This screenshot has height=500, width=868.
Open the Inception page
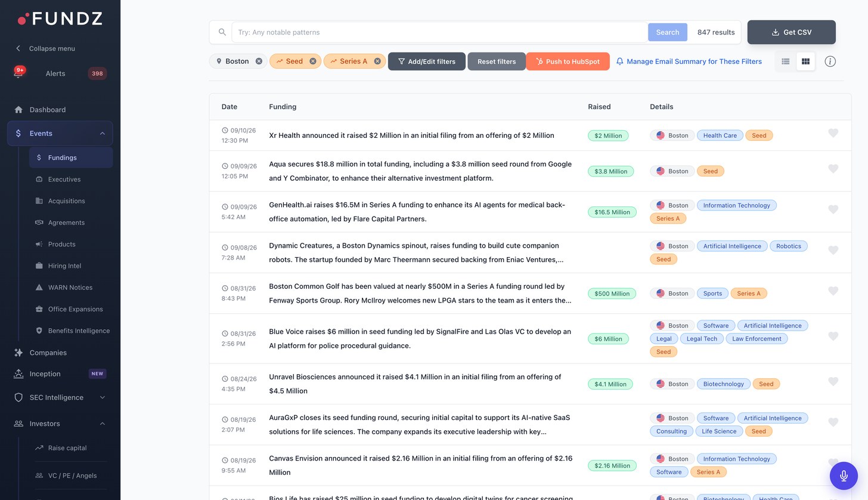pos(45,374)
